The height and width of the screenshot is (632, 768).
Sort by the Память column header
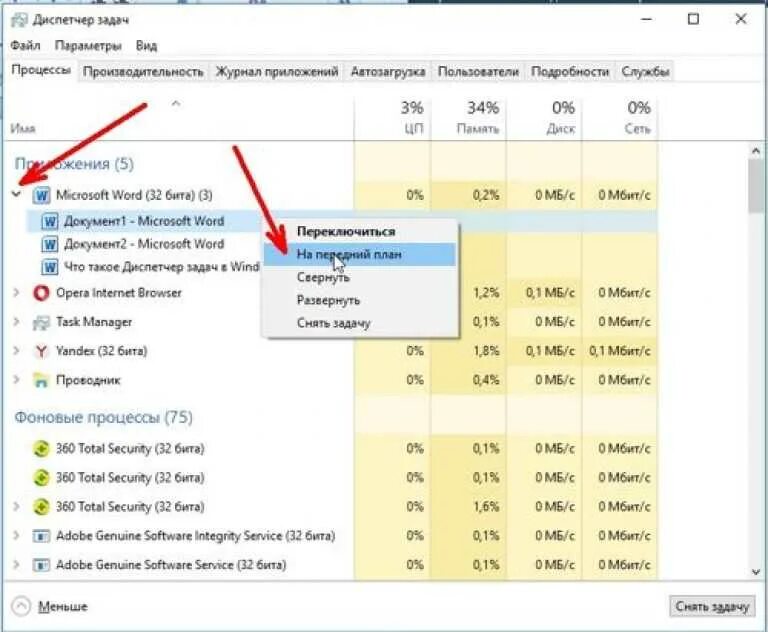point(469,118)
